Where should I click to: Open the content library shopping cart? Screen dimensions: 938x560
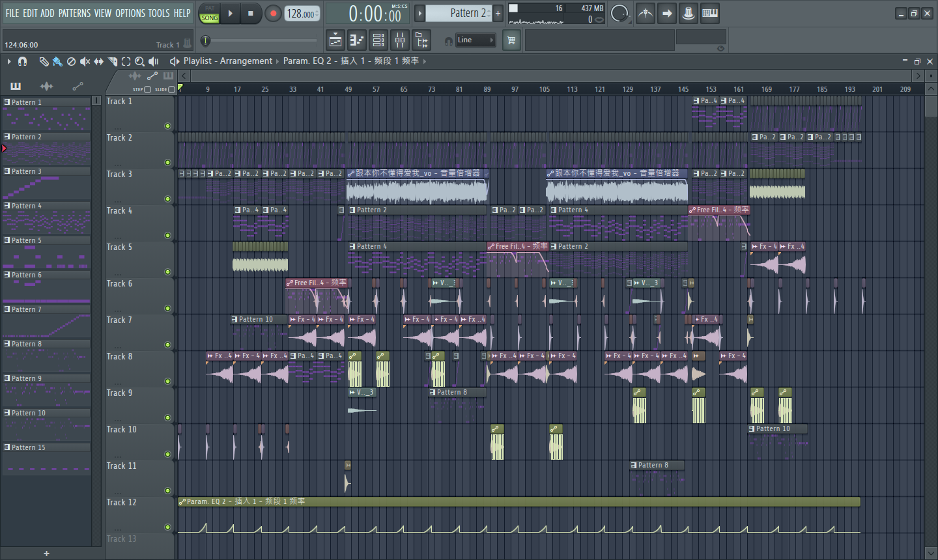click(x=511, y=40)
